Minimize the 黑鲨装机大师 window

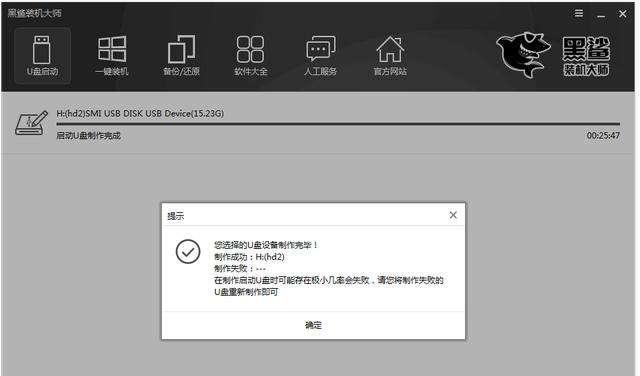coord(601,15)
